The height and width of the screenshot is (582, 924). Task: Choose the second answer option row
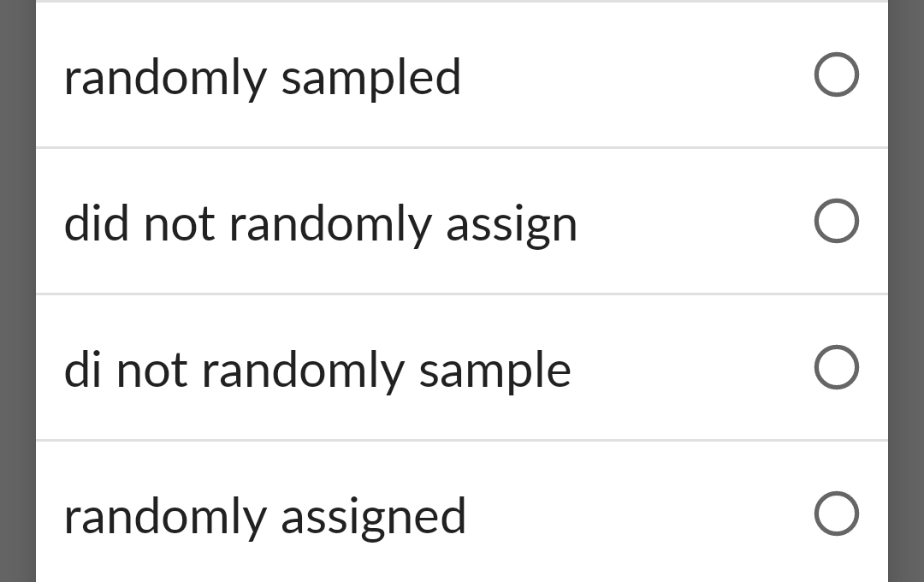[462, 221]
